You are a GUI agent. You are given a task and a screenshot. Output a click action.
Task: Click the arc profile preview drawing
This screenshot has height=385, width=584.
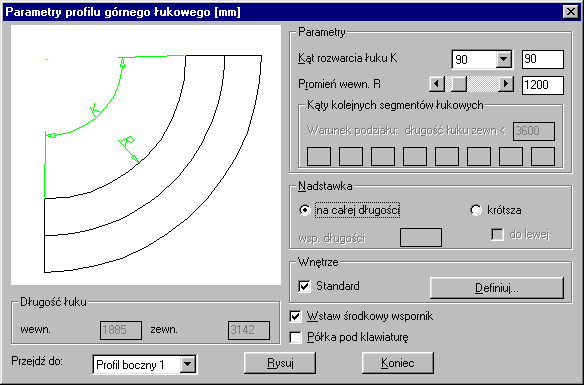click(146, 155)
